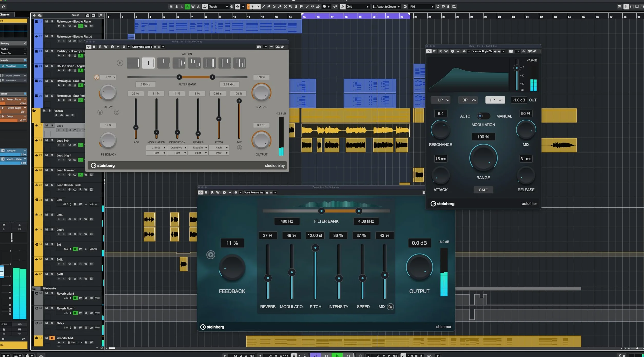Click the Lead vocal audio waveform clip
The width and height of the screenshot is (644, 357).
[355, 130]
